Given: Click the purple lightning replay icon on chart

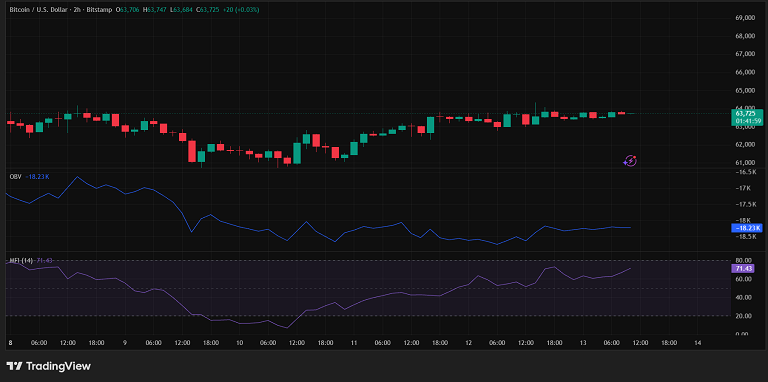Looking at the screenshot, I should pos(630,160).
